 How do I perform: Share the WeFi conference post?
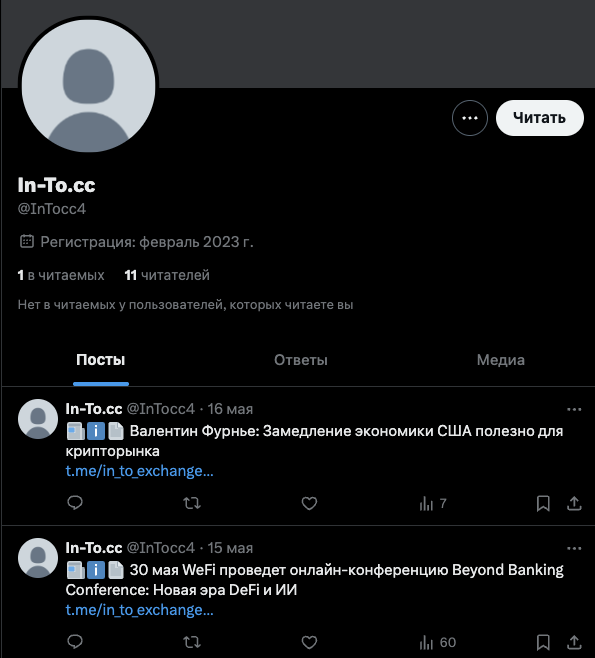[574, 642]
